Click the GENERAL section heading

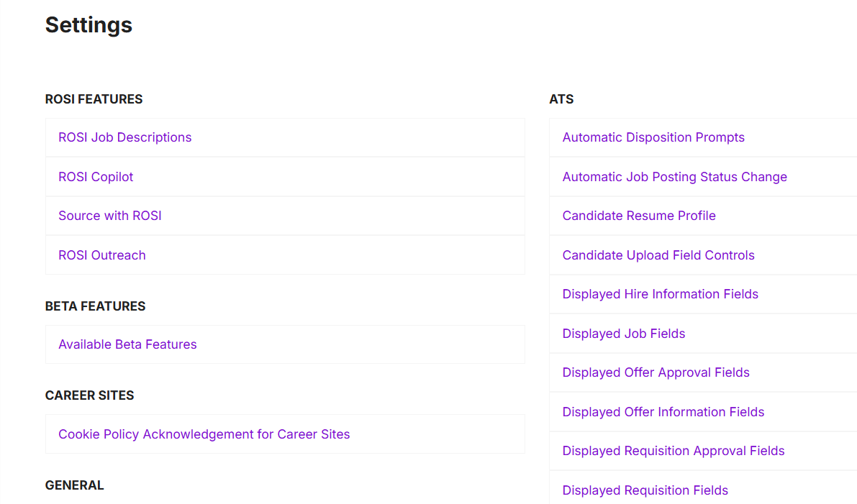74,485
